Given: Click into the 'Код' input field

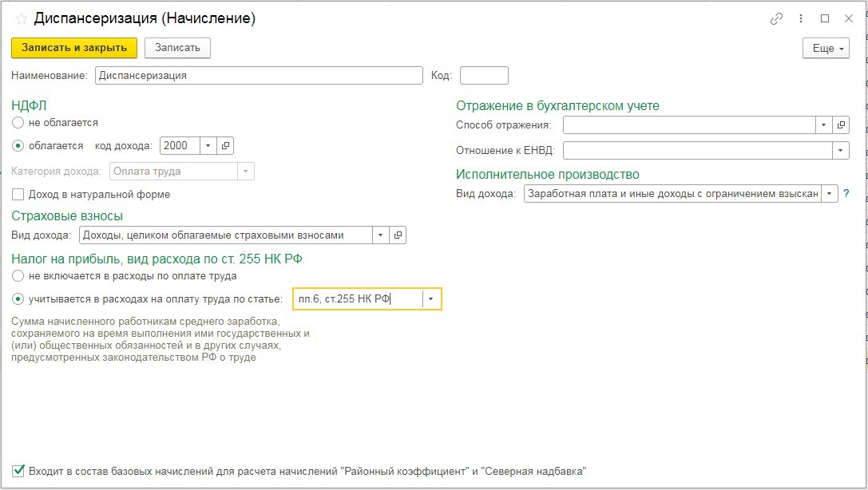Looking at the screenshot, I should [484, 76].
